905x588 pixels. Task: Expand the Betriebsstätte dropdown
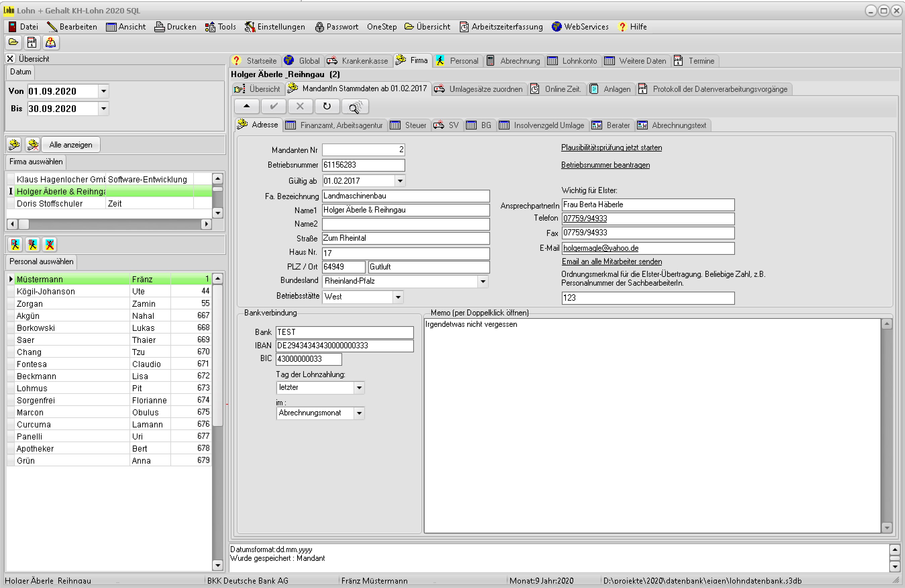(398, 297)
